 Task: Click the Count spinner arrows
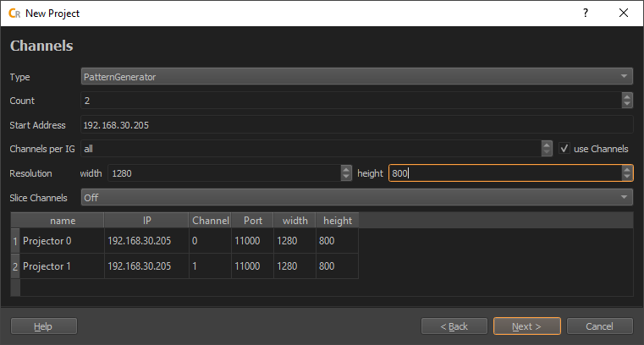tap(626, 101)
